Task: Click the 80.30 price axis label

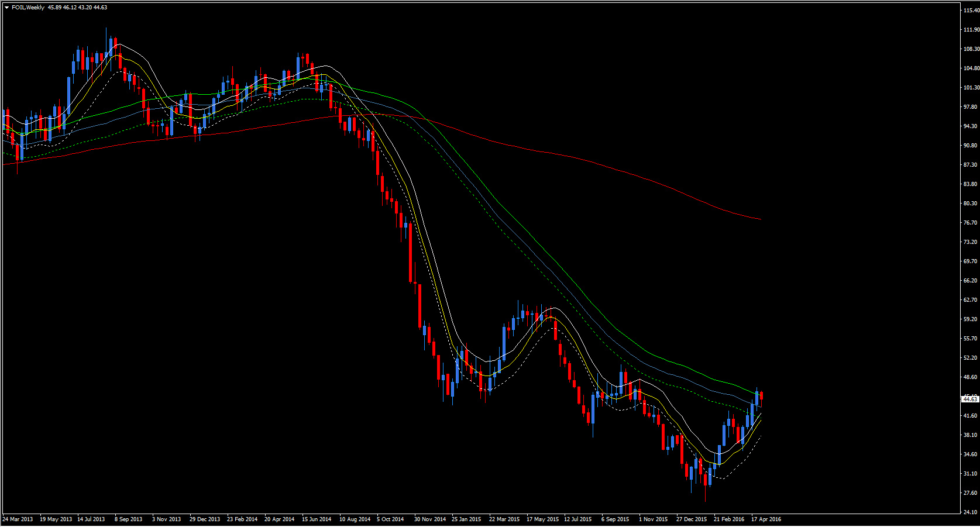Action: click(x=971, y=204)
